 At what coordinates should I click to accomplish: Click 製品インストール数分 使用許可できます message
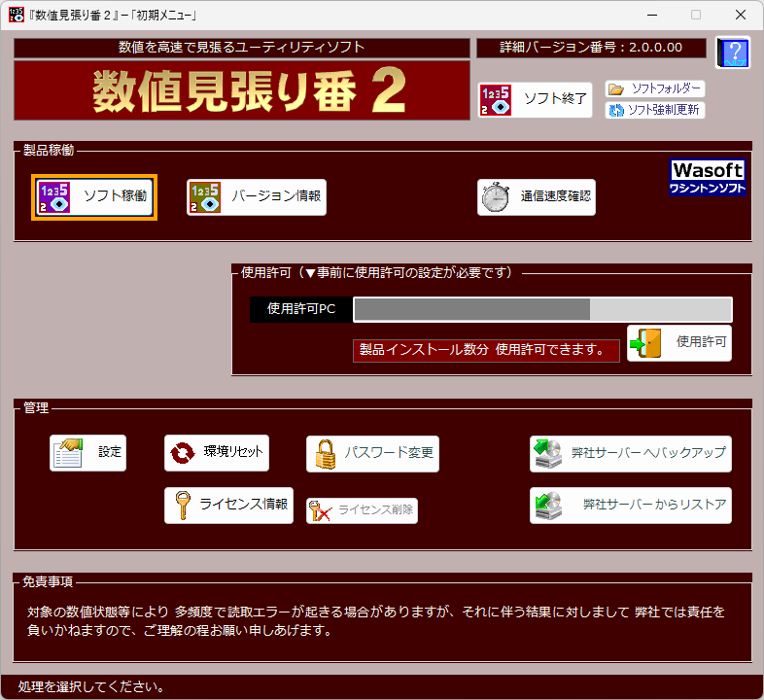click(x=486, y=350)
